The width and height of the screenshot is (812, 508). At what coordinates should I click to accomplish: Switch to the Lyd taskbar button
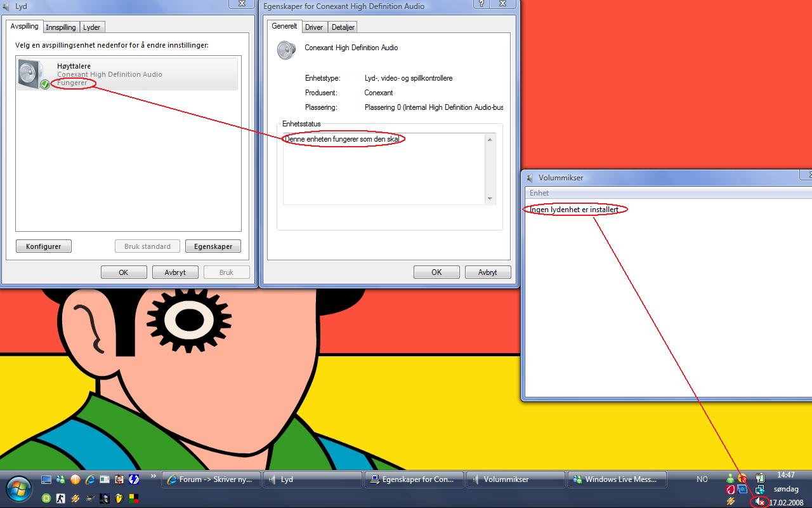[x=313, y=479]
